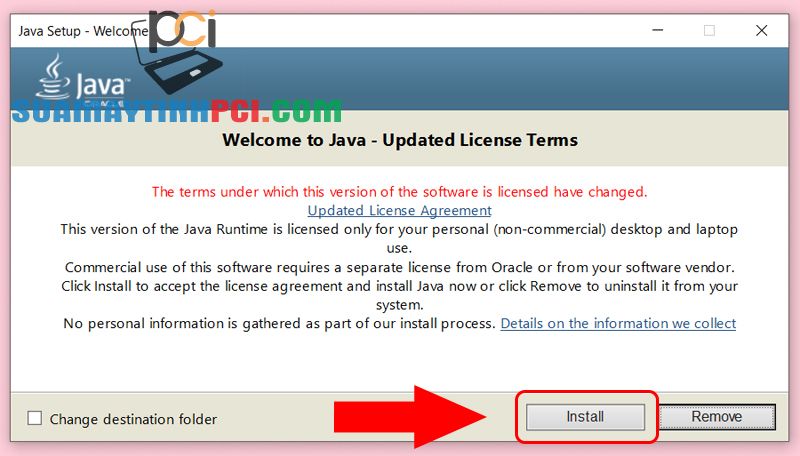Click the "Welcome to Java" heading
Image resolution: width=800 pixels, height=456 pixels.
pos(399,140)
